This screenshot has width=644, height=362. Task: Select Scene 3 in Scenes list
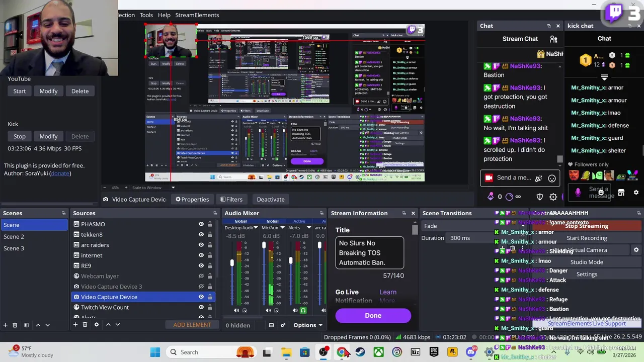[34, 248]
